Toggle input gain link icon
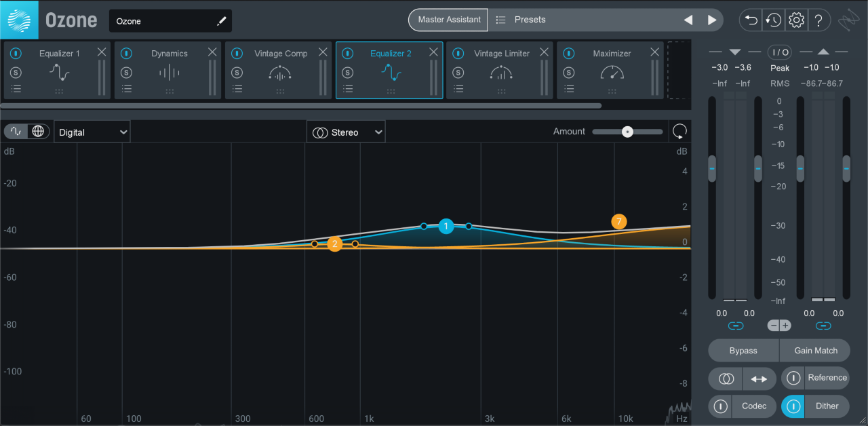Viewport: 868px width, 426px height. pyautogui.click(x=736, y=326)
